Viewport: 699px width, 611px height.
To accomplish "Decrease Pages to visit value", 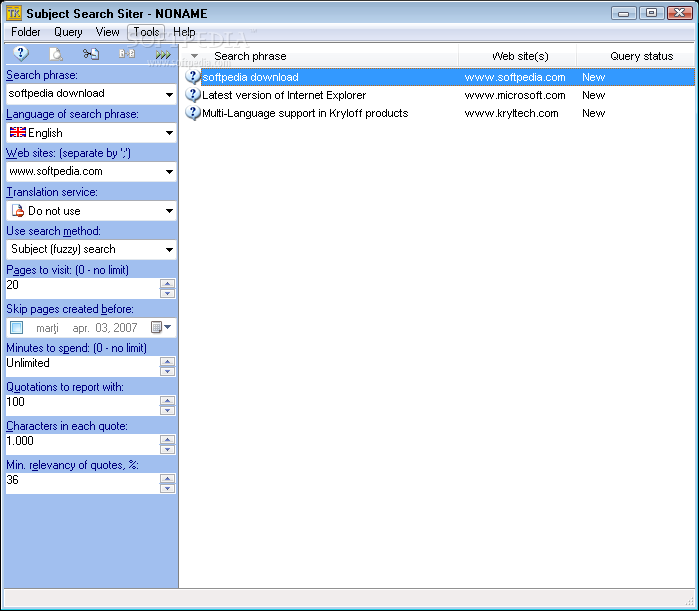I will [167, 293].
